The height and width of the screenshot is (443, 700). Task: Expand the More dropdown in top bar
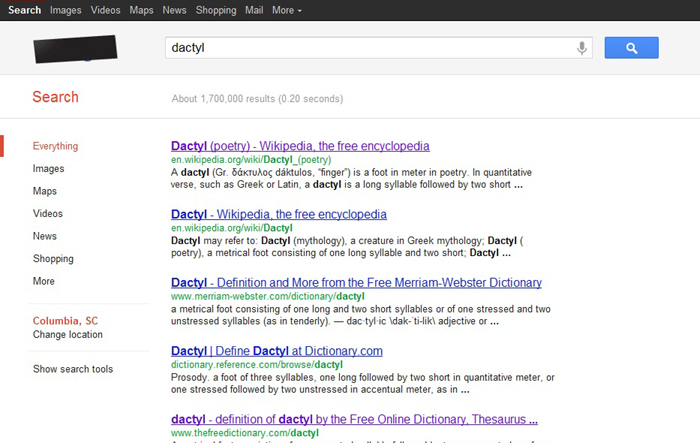(x=287, y=10)
